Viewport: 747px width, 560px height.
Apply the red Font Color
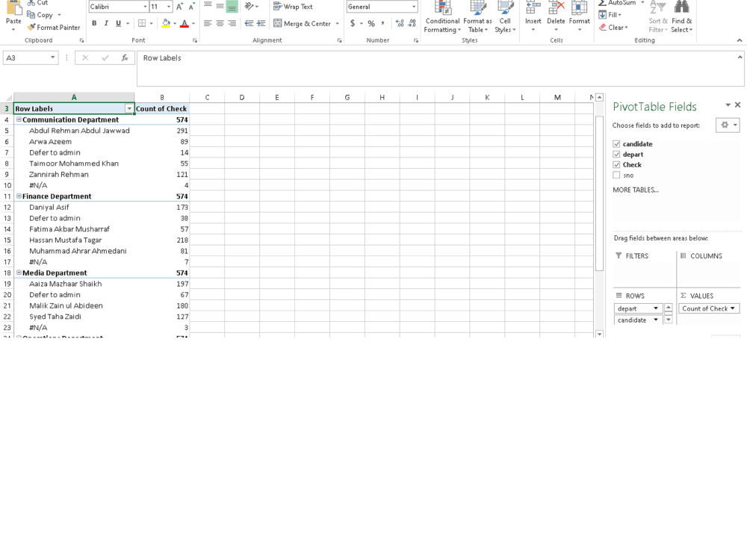click(x=185, y=23)
